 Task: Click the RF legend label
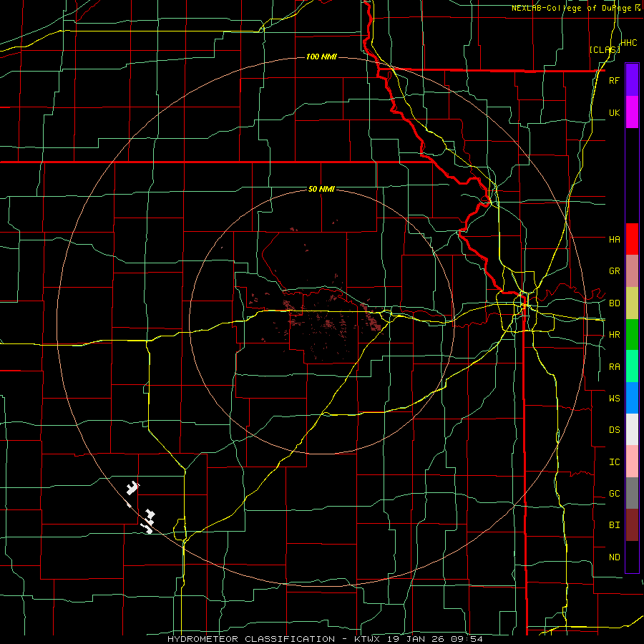point(614,80)
